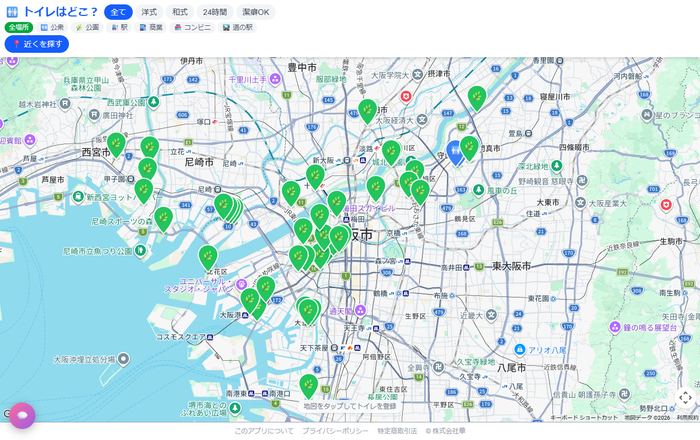Click the キーボード ショートカット map link
This screenshot has width=700, height=440.
(x=583, y=418)
